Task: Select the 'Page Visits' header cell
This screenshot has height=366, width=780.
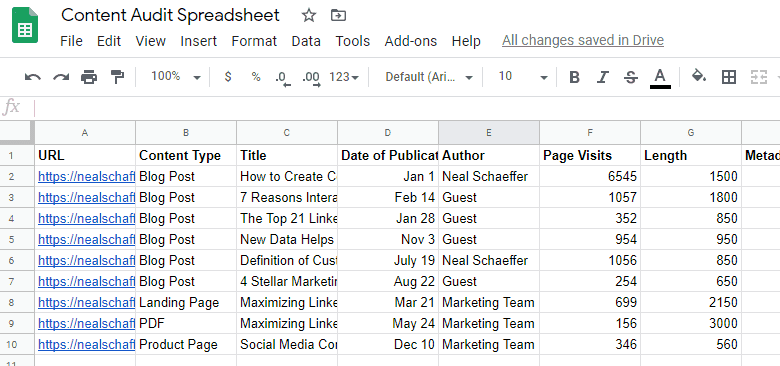Action: [x=589, y=156]
